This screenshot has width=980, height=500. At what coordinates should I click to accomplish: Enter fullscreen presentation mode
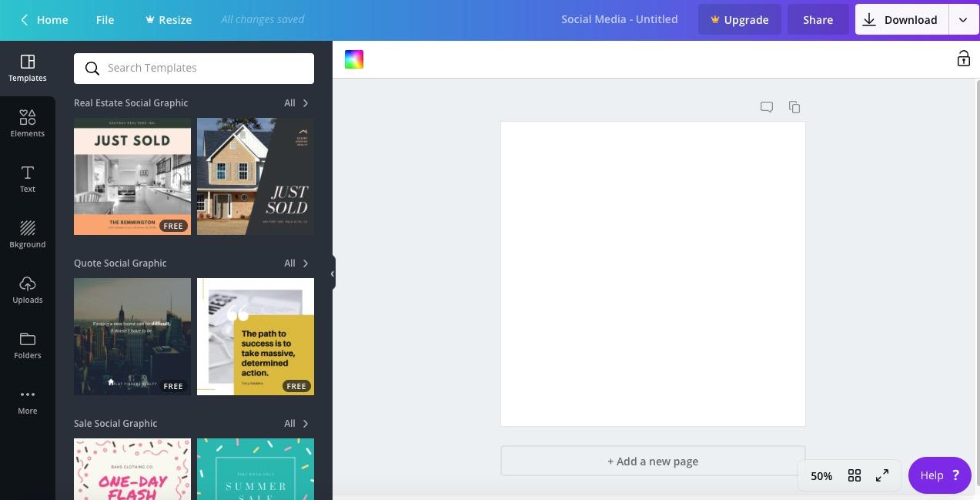click(x=882, y=476)
